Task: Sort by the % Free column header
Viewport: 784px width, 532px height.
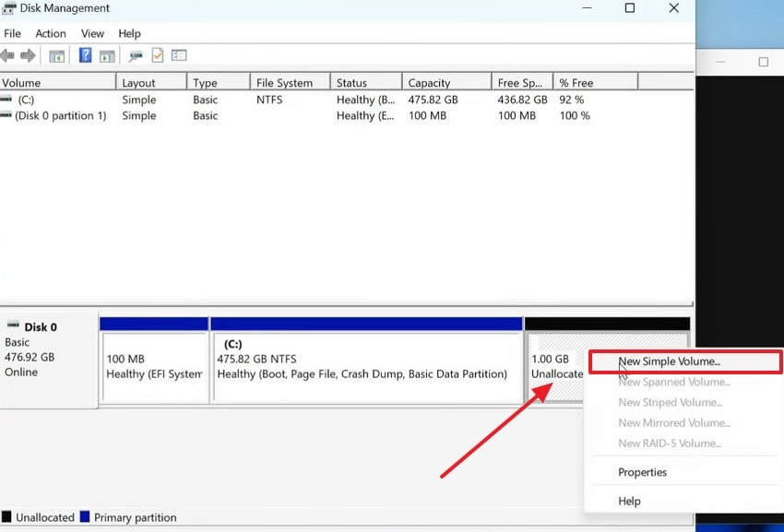Action: tap(596, 82)
